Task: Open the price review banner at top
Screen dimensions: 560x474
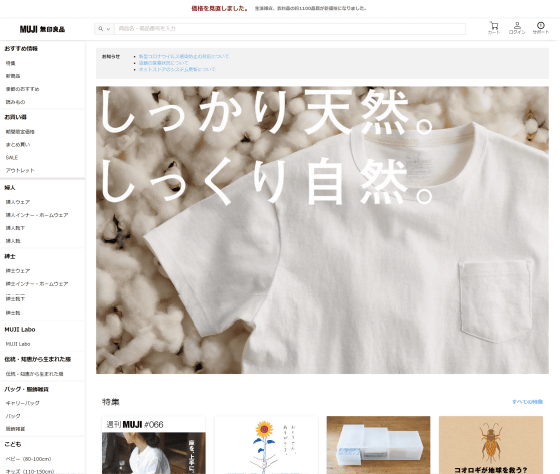Action: pyautogui.click(x=279, y=8)
